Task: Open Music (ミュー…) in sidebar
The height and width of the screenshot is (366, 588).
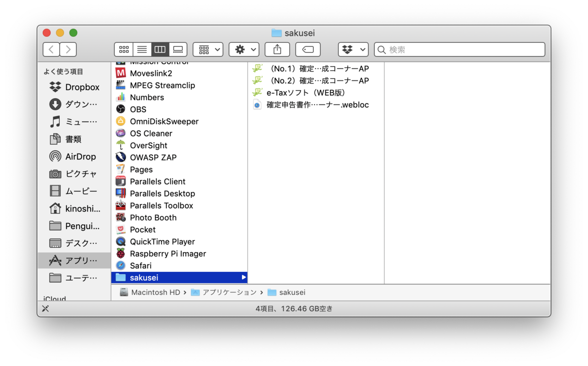Action: point(73,122)
